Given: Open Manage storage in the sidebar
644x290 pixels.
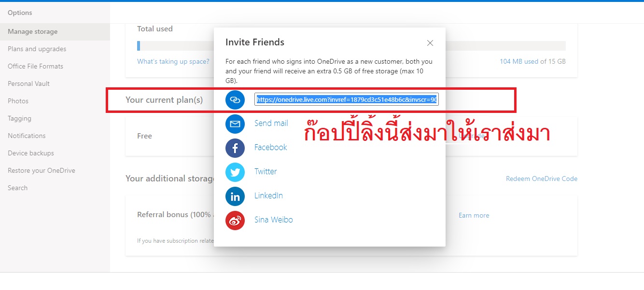Looking at the screenshot, I should [x=55, y=32].
